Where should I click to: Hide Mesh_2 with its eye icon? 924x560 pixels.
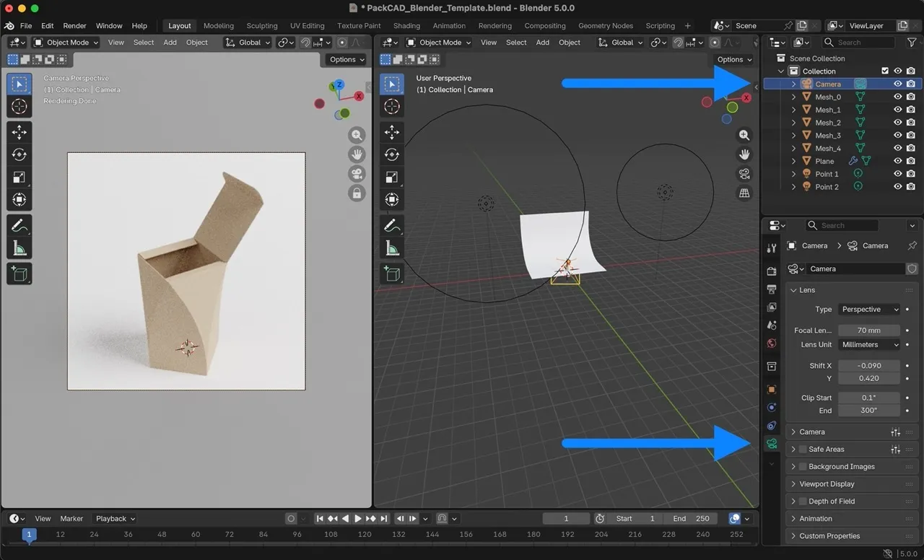point(898,123)
